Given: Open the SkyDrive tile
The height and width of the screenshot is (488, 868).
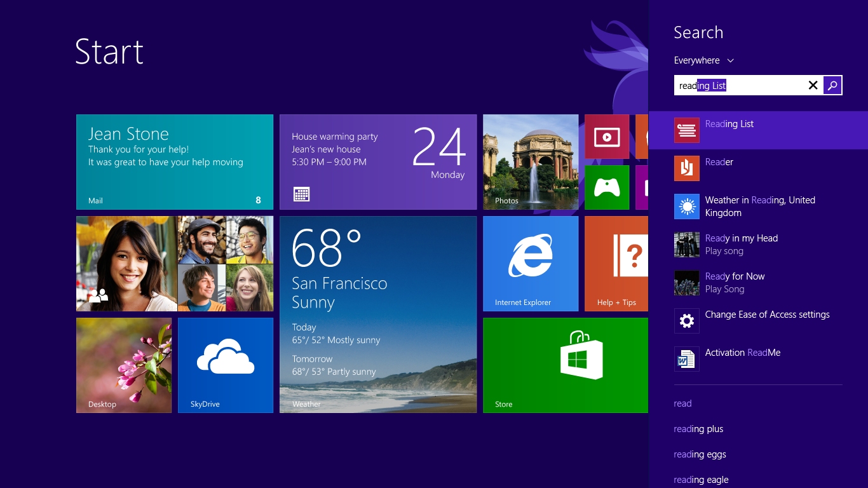Looking at the screenshot, I should tap(226, 365).
